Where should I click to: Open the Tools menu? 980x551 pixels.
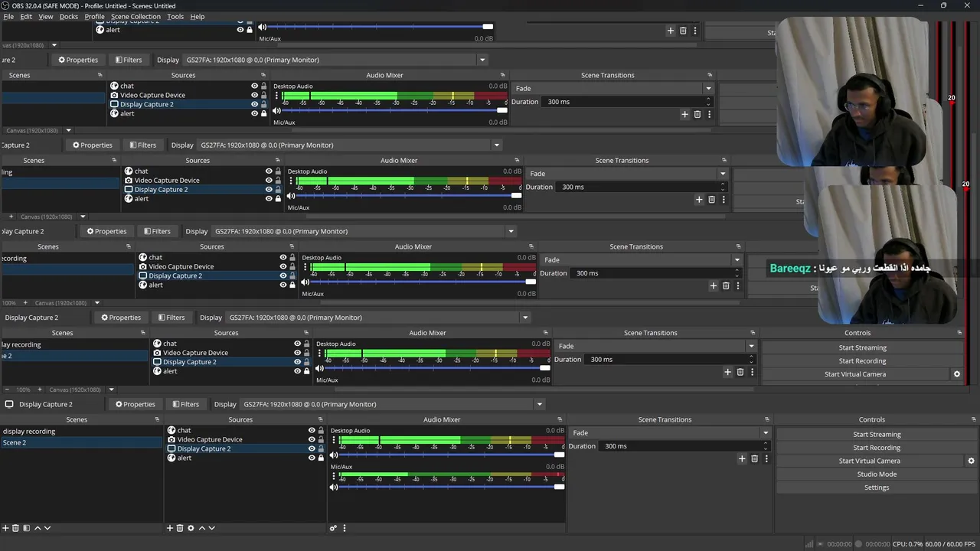175,16
